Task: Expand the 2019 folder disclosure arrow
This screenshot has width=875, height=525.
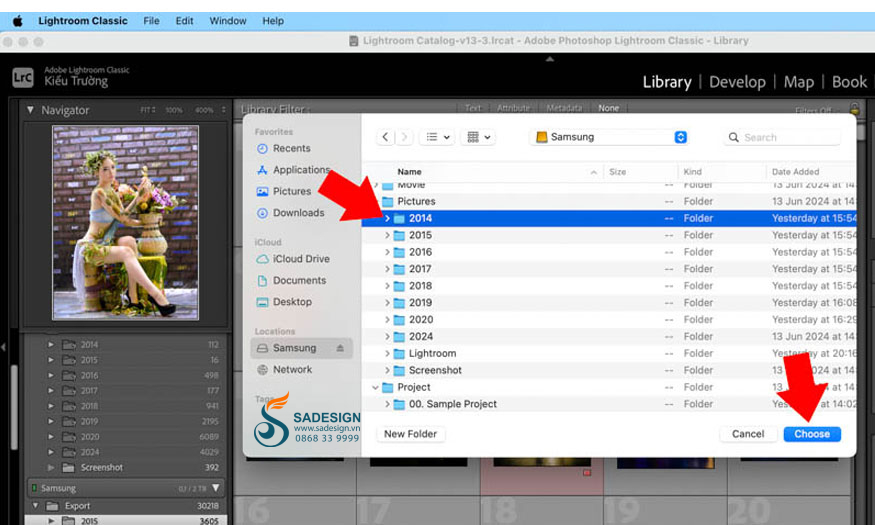Action: point(387,303)
